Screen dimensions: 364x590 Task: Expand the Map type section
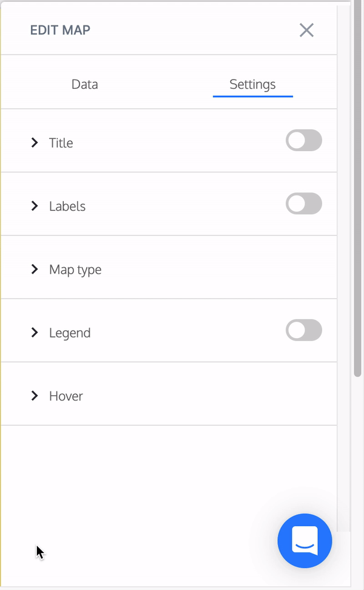coord(75,270)
